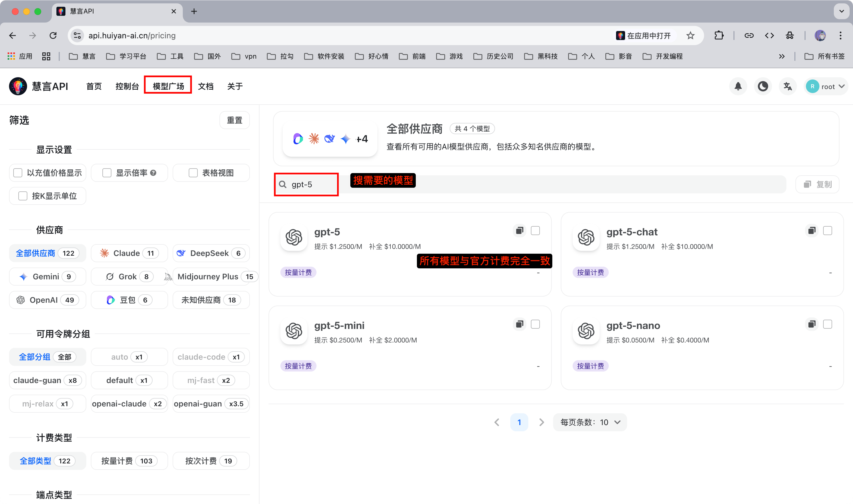Select openai-guan token group
The width and height of the screenshot is (853, 504).
coord(211,404)
